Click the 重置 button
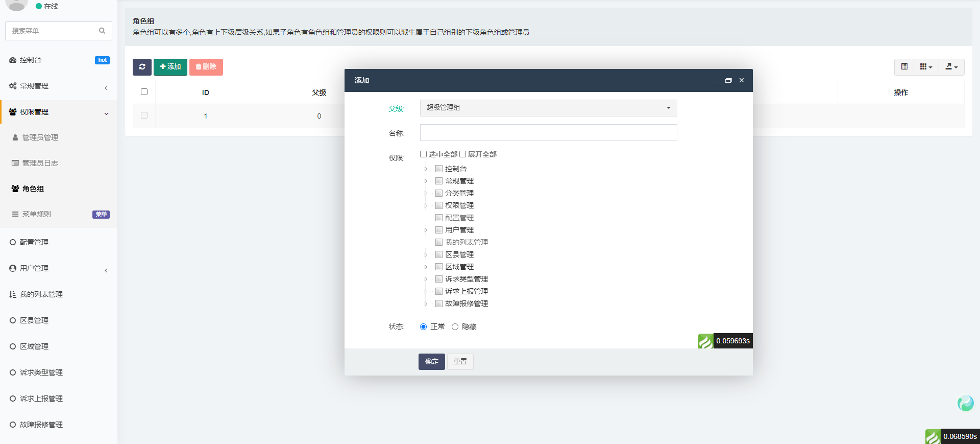This screenshot has height=444, width=980. coord(460,362)
